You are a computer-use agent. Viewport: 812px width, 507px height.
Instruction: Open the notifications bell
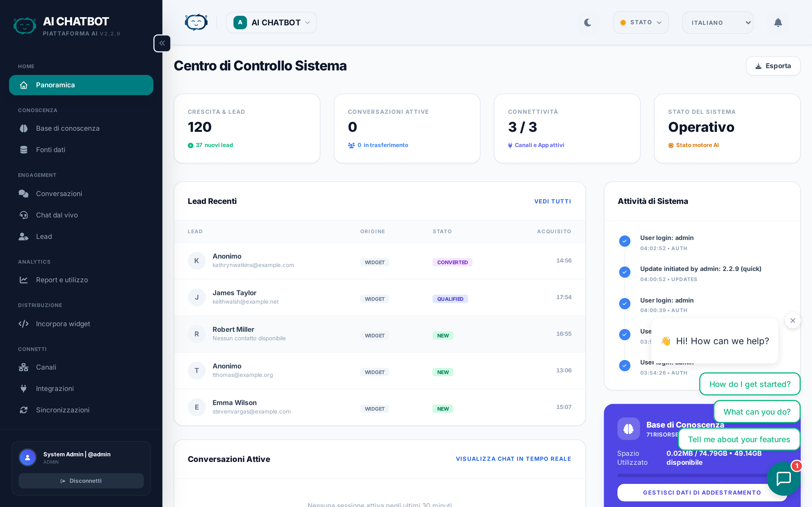pos(778,23)
